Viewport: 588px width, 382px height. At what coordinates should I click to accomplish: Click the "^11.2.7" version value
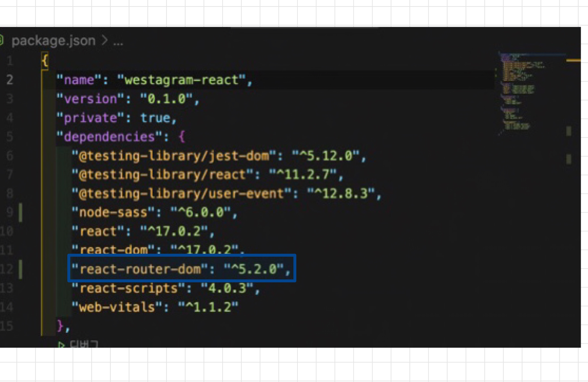point(303,175)
